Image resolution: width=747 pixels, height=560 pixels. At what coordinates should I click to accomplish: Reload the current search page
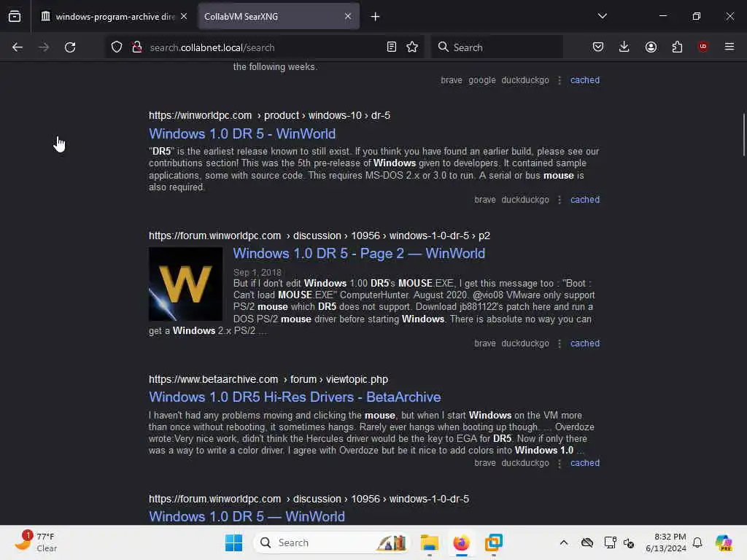70,47
